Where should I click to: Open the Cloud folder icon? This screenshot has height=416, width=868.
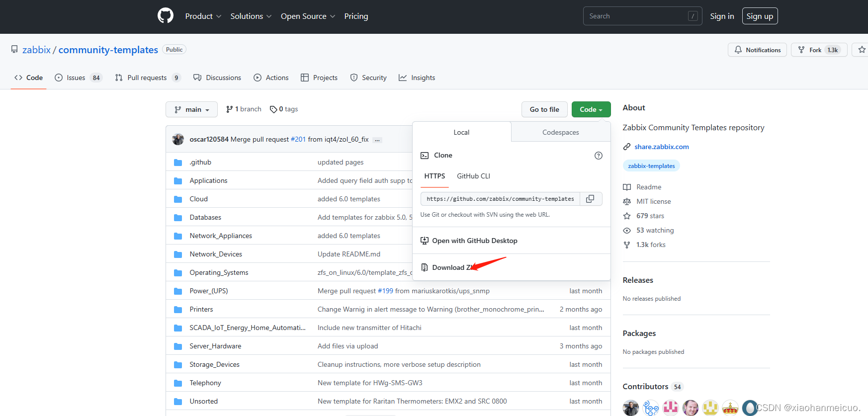[x=178, y=199]
